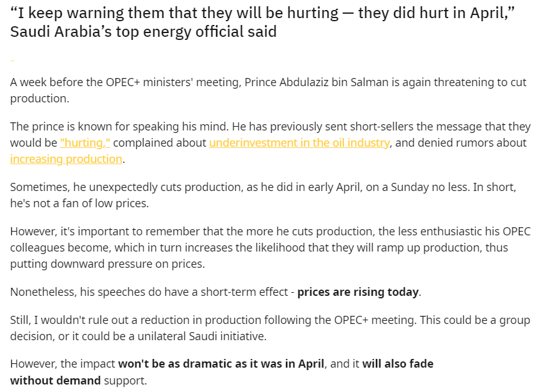Follow the underinvestment in the oil industry link

[300, 142]
